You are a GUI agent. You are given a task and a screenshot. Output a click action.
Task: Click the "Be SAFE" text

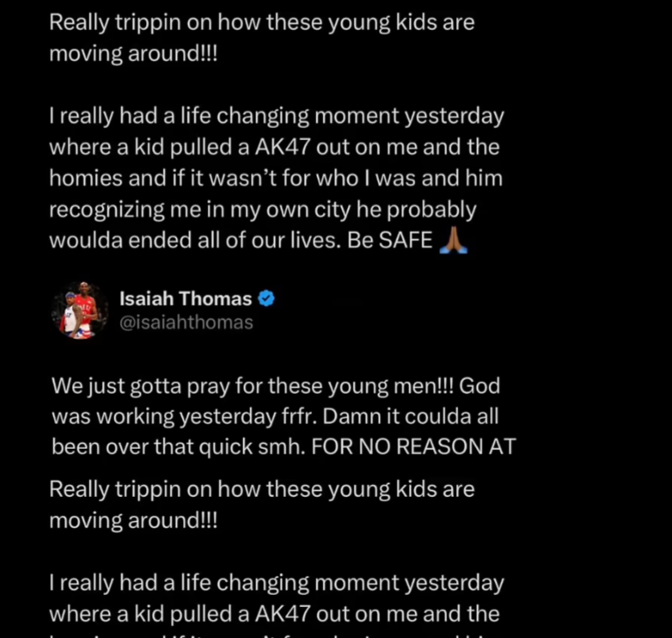[x=390, y=241]
